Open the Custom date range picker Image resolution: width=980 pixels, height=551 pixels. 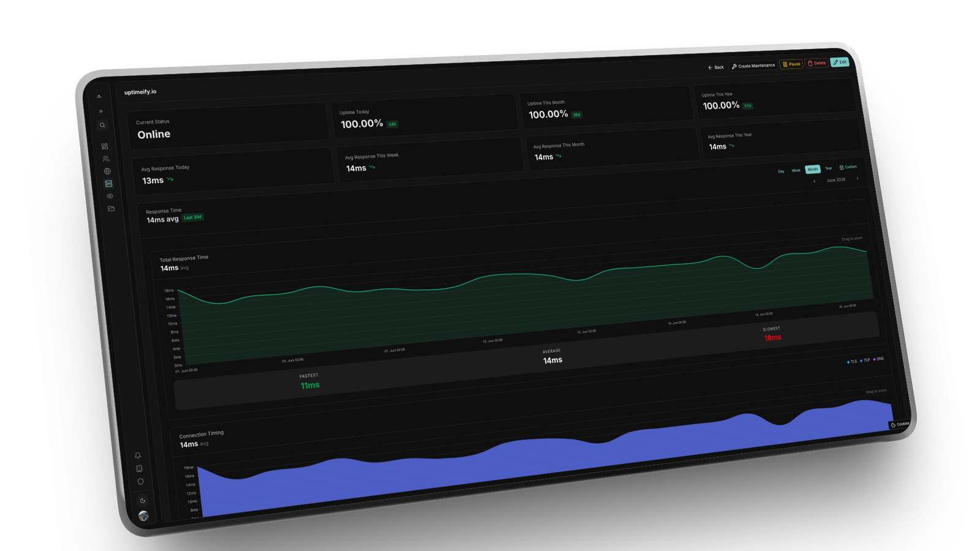point(848,167)
